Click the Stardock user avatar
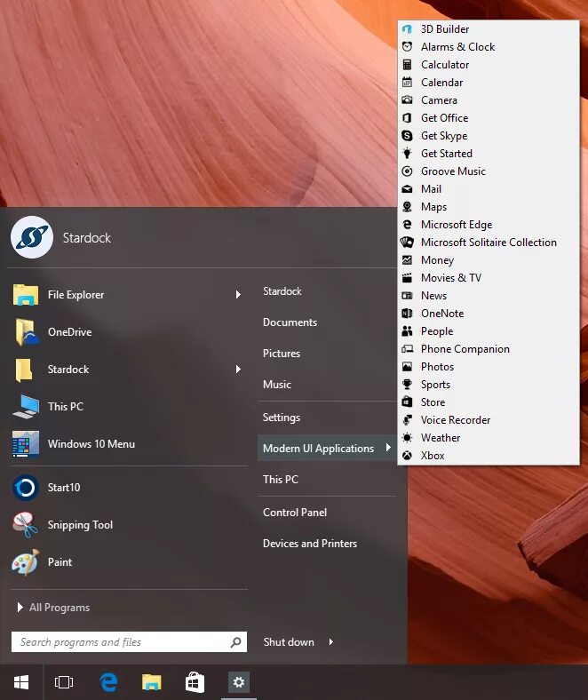 pyautogui.click(x=32, y=237)
